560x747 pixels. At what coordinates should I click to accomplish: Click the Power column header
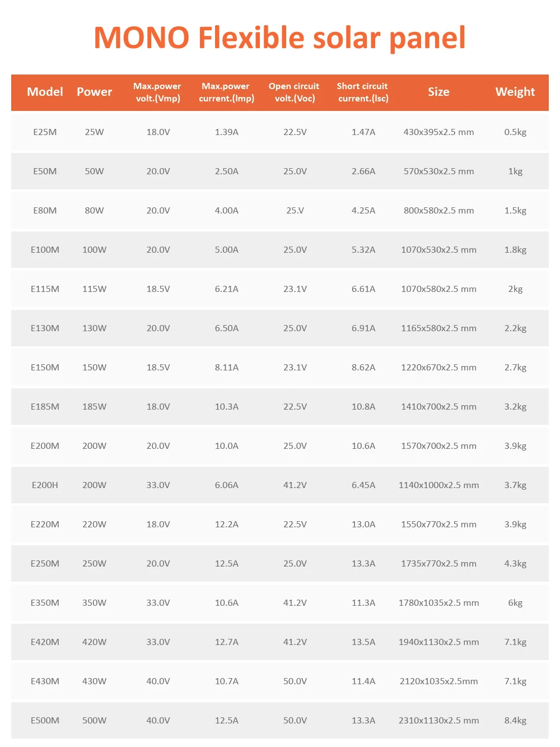[x=94, y=92]
